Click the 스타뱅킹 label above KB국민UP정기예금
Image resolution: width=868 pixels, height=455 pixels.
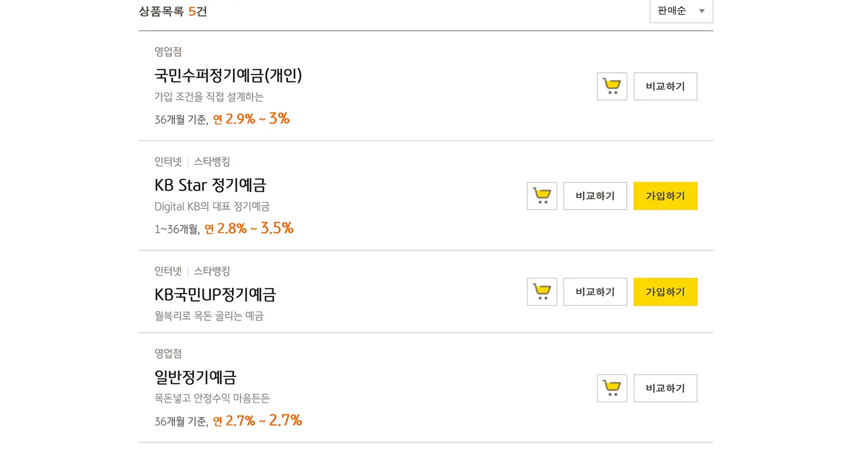212,271
